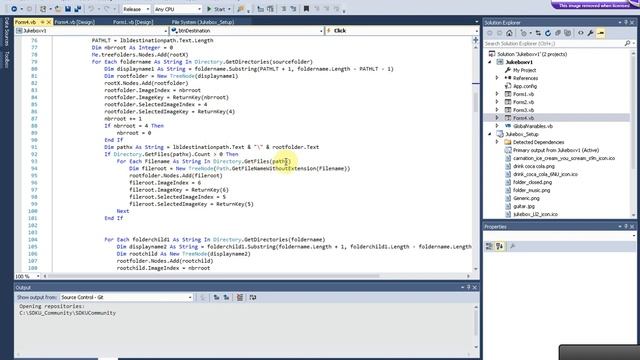
Task: Click the Solution Explorer search magnifier icon
Action: click(x=628, y=43)
